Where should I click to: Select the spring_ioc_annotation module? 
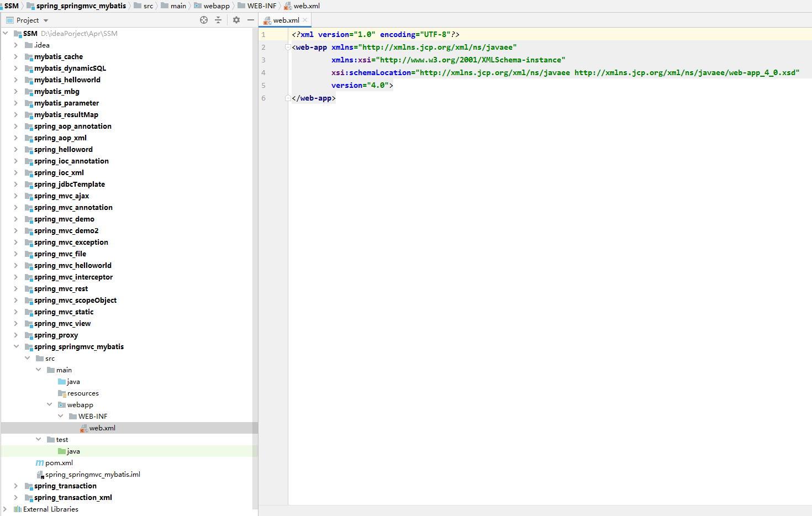coord(71,161)
